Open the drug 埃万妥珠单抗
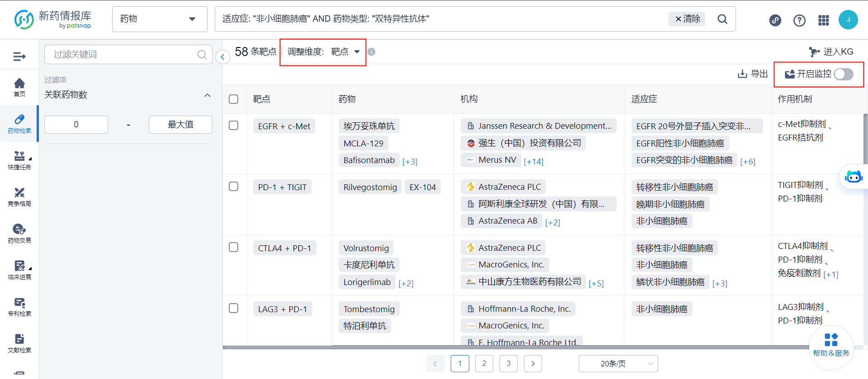The image size is (868, 379). 369,126
